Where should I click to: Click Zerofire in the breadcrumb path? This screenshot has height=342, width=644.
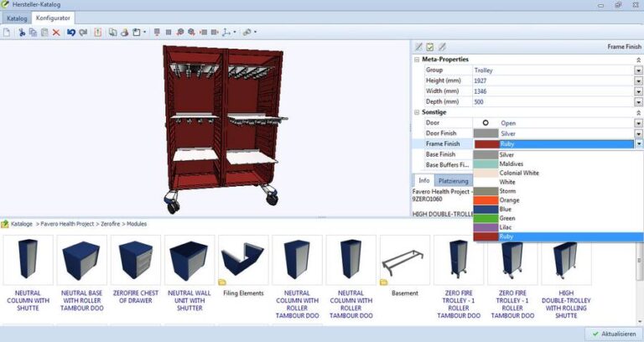[x=111, y=224]
